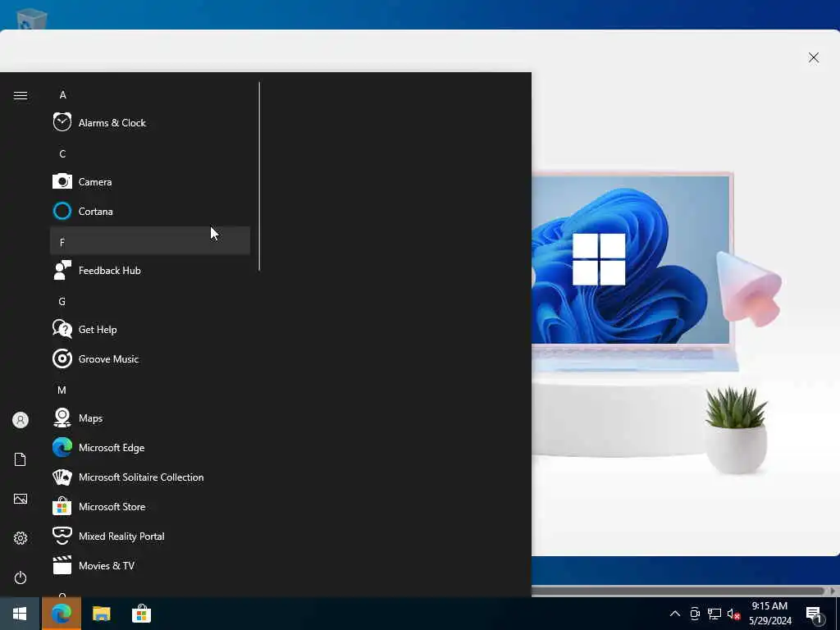Switch to Microsoft Edge on the taskbar
Viewport: 840px width, 630px height.
(x=62, y=614)
